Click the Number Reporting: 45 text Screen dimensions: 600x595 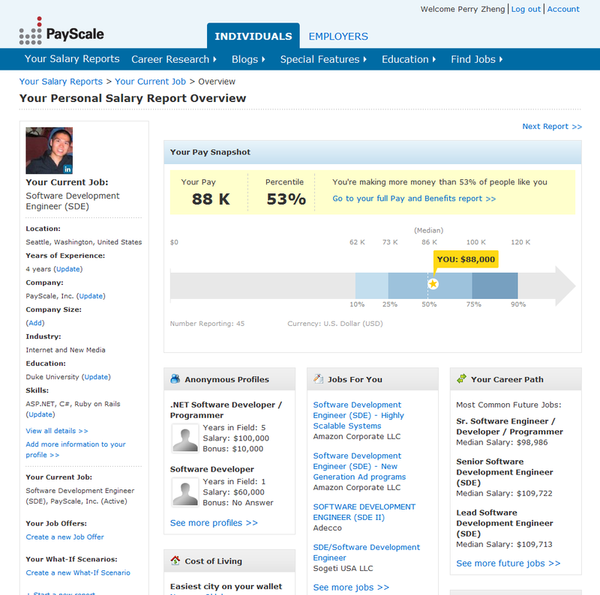coord(207,323)
